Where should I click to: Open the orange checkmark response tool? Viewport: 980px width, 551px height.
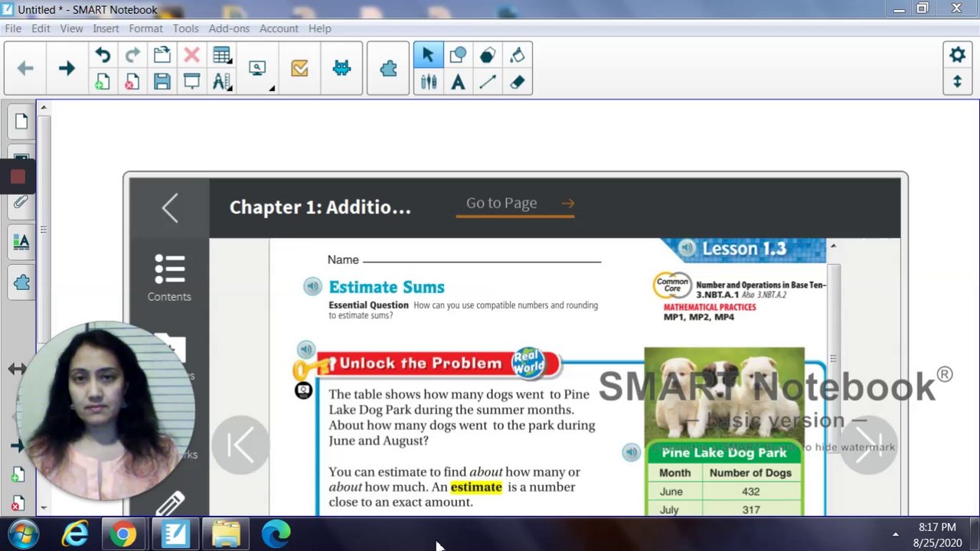pos(299,69)
